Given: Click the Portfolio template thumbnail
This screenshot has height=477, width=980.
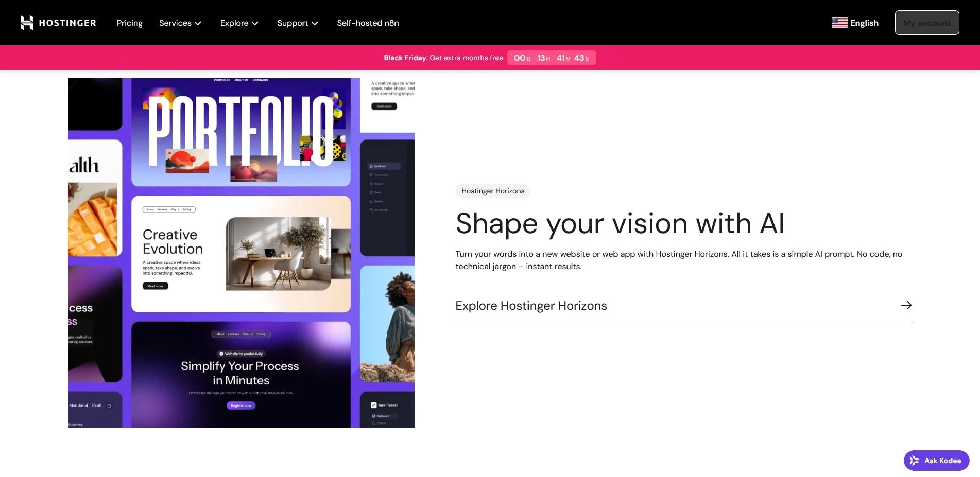Looking at the screenshot, I should pyautogui.click(x=240, y=132).
